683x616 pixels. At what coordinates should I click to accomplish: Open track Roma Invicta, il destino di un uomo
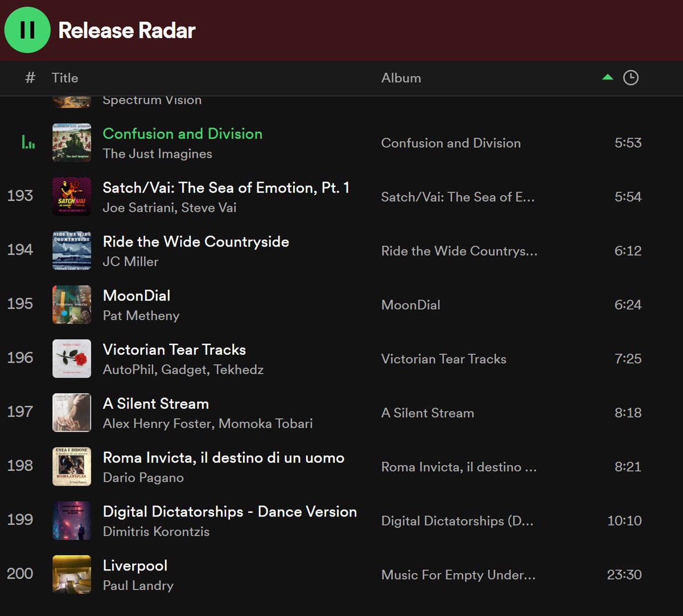224,458
